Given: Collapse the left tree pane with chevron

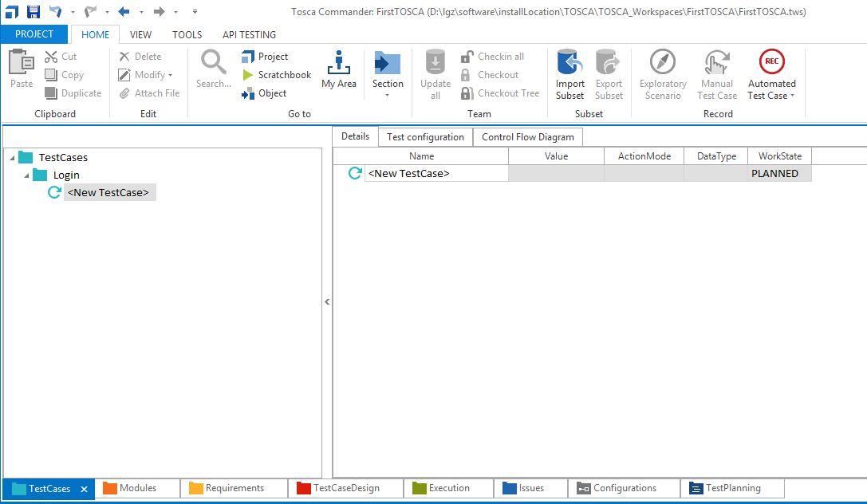Looking at the screenshot, I should coord(327,301).
